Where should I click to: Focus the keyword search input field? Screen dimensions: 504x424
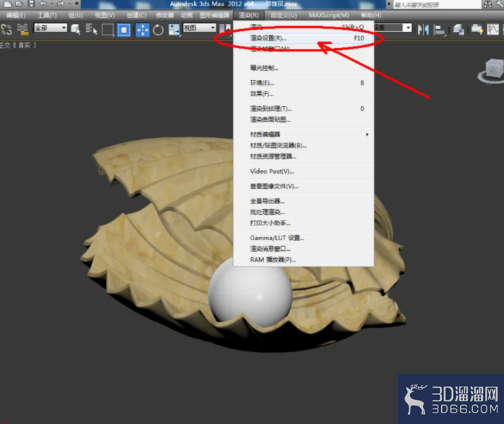(437, 4)
